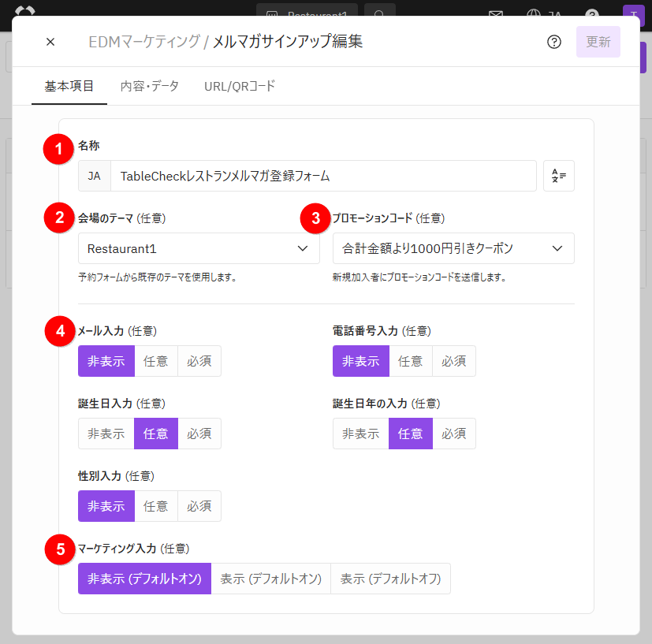The width and height of the screenshot is (652, 644).
Task: Set 誕生日年の入力 to 任意
Action: pyautogui.click(x=411, y=434)
